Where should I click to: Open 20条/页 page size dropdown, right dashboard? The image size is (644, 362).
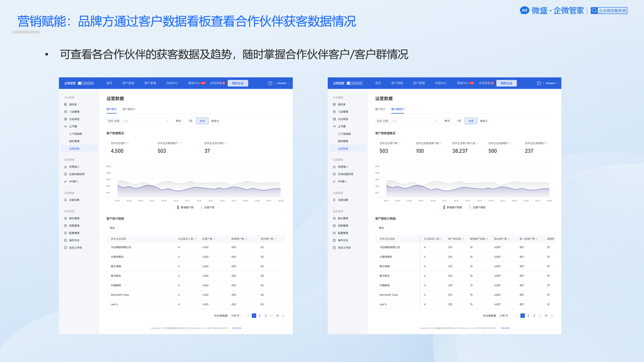pyautogui.click(x=505, y=316)
